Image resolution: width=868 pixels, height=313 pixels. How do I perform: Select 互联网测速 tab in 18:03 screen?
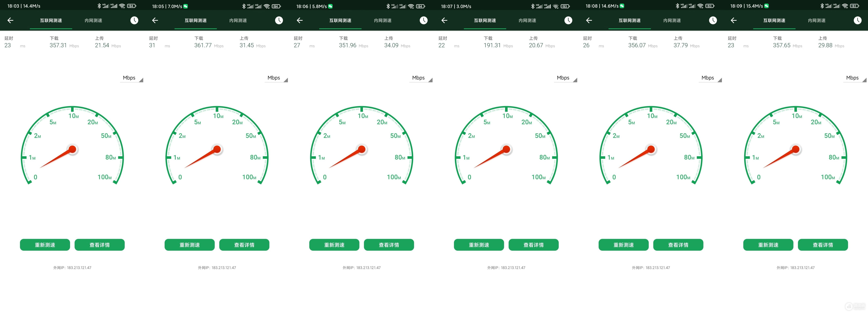click(x=51, y=21)
